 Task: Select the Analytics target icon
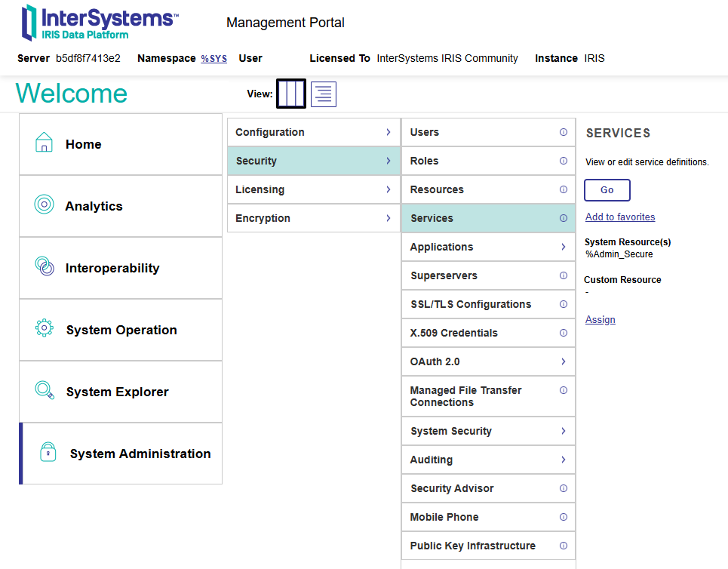pyautogui.click(x=45, y=204)
